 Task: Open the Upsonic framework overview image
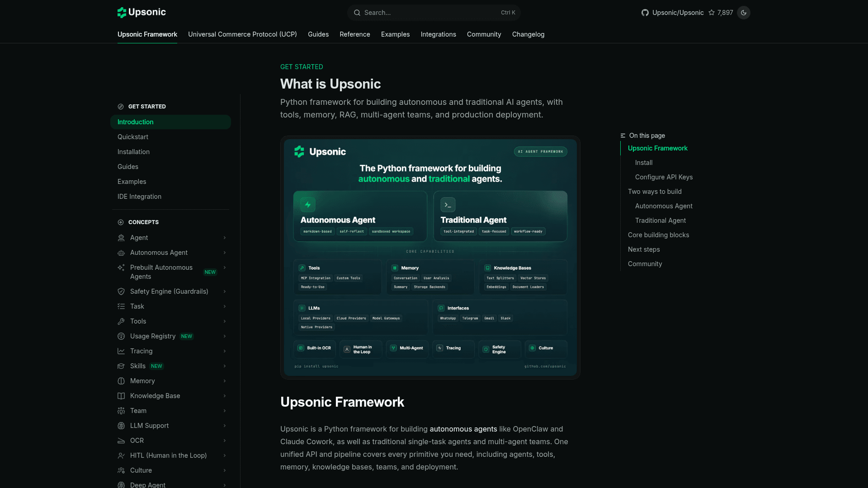pyautogui.click(x=430, y=258)
